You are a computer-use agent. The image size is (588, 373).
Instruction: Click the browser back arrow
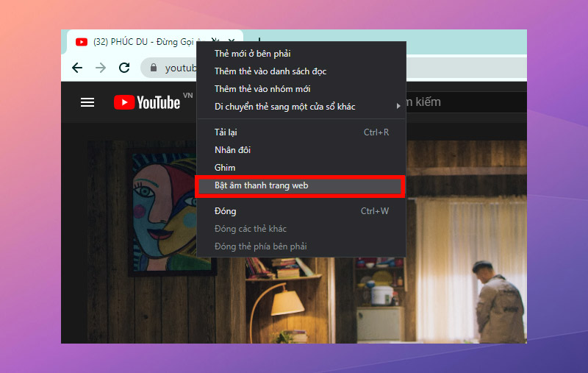(77, 68)
